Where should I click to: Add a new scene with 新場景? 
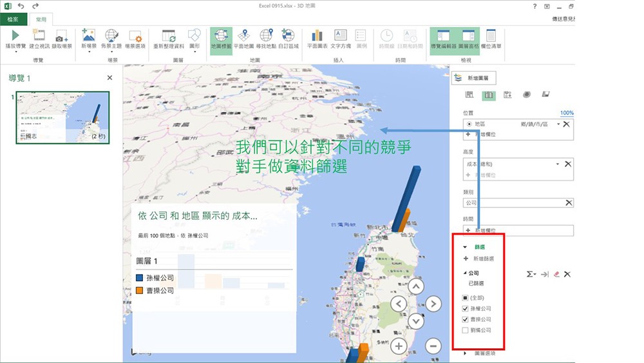point(89,40)
